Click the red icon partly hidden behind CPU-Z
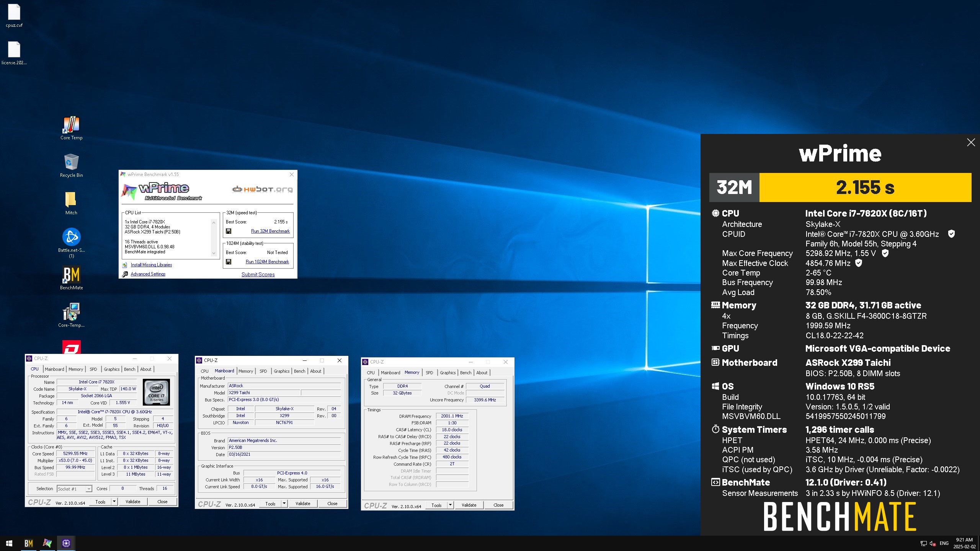Viewport: 980px width, 551px height. [72, 347]
